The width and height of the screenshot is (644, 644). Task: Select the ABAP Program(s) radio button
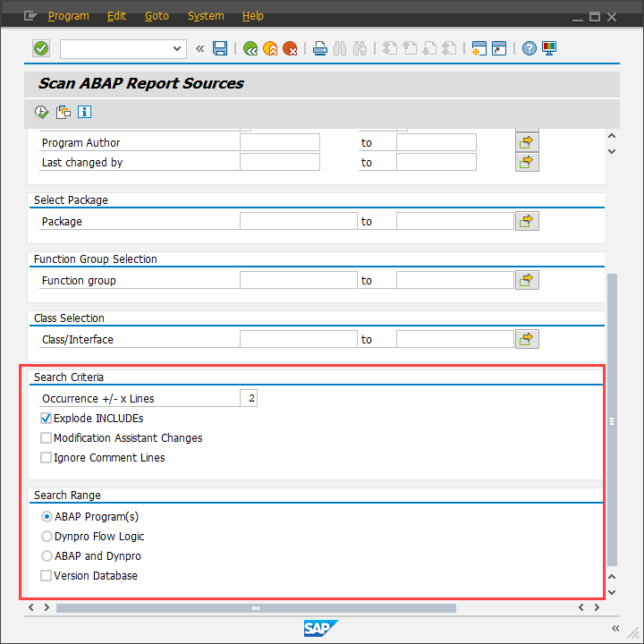pos(47,517)
